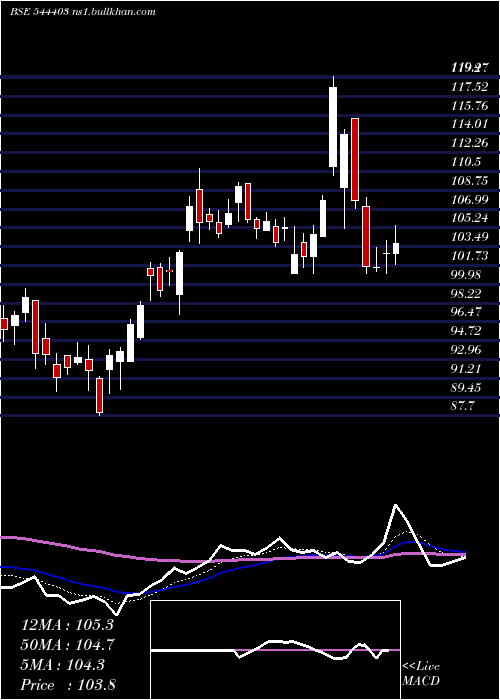Click the <<Live MACD label
The width and height of the screenshot is (500, 700).
[421, 674]
